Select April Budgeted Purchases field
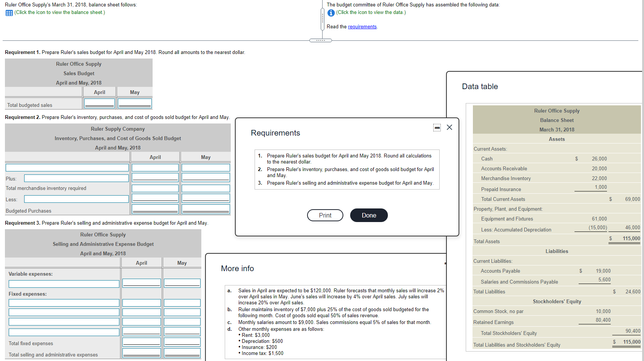Viewport: 644px width, 361px height. (x=155, y=209)
